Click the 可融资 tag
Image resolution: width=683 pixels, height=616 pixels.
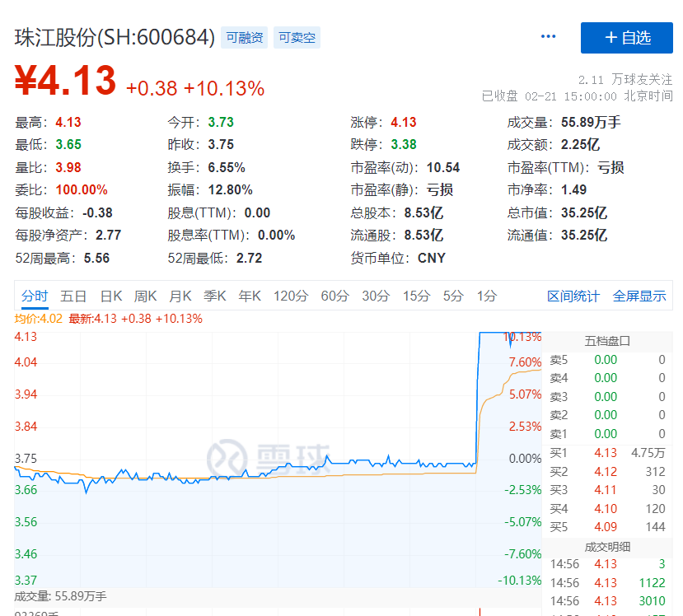point(244,38)
